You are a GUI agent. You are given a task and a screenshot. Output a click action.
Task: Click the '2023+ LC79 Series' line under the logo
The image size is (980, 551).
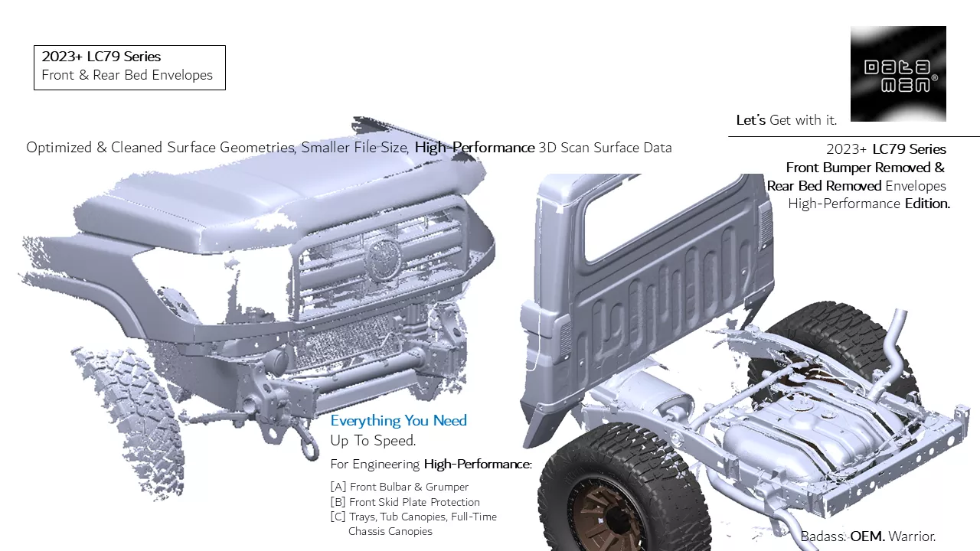[886, 149]
